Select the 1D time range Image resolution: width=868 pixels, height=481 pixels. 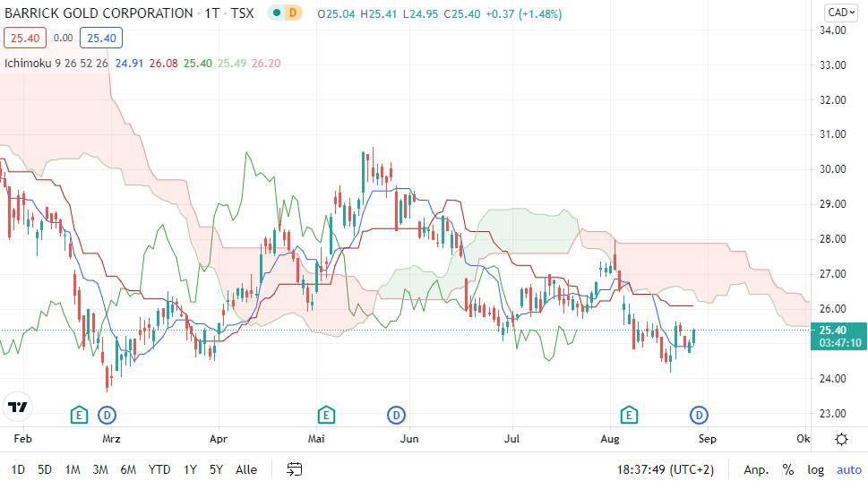[x=18, y=470]
